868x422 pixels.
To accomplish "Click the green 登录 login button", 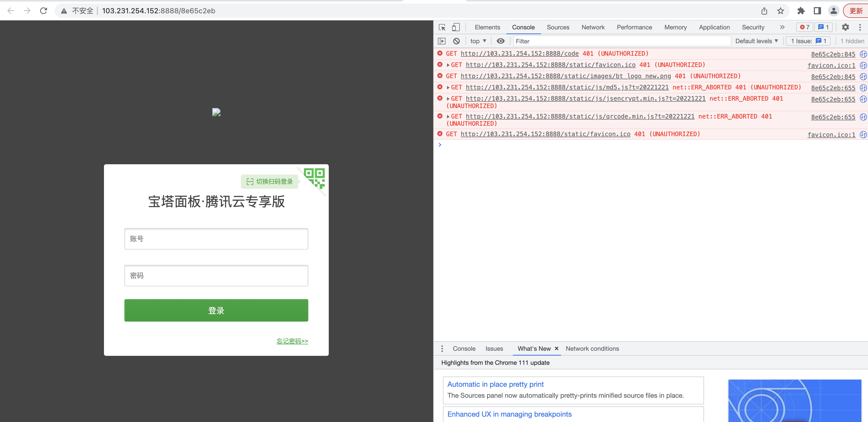I will [x=216, y=310].
